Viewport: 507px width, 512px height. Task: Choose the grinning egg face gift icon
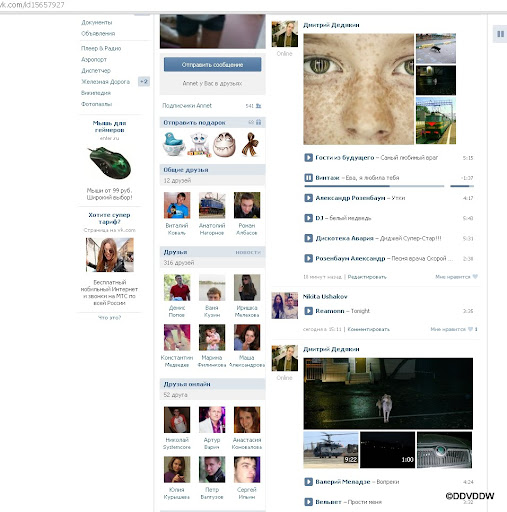pos(224,144)
